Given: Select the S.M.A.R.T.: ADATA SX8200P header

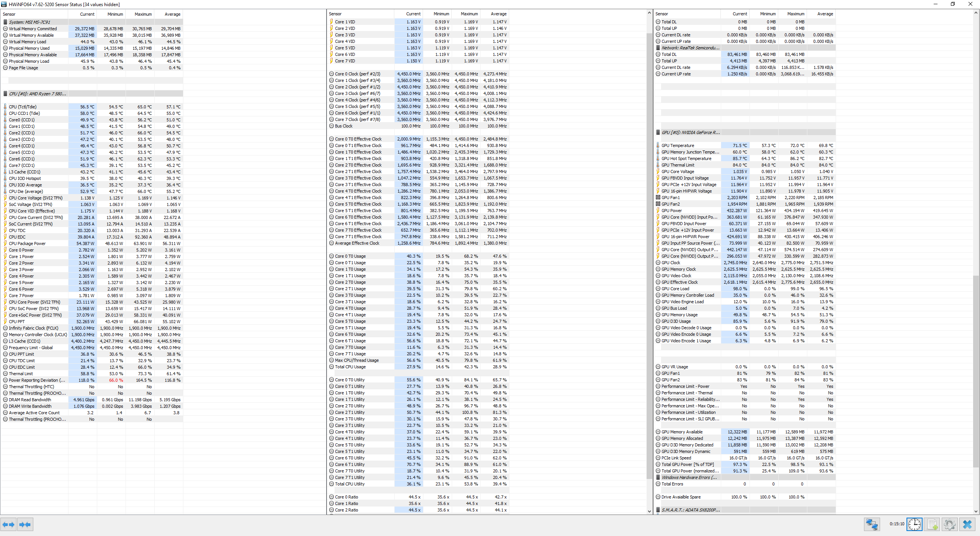Looking at the screenshot, I should pyautogui.click(x=691, y=510).
